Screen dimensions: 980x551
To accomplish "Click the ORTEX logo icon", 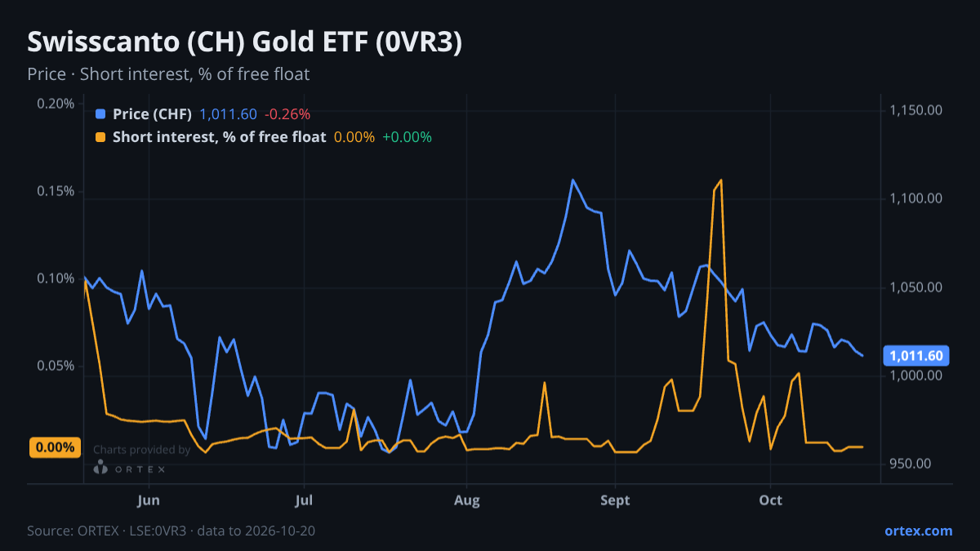I will coord(100,467).
